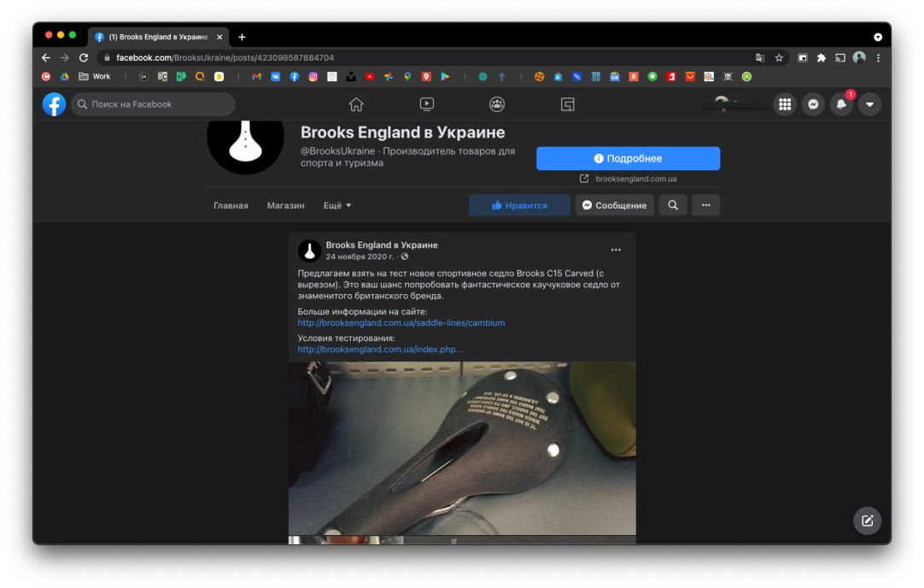Open the Messenger icon in the top bar
This screenshot has height=588, width=924.
click(813, 104)
